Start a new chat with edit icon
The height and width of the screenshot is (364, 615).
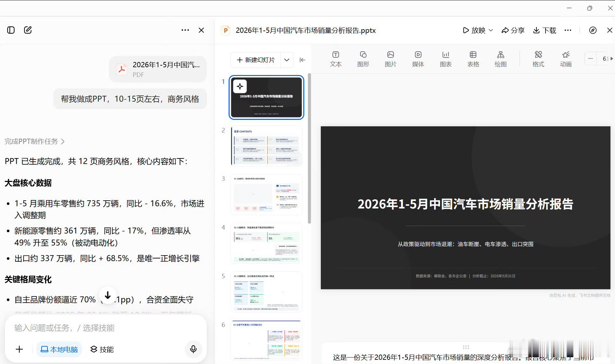click(28, 30)
